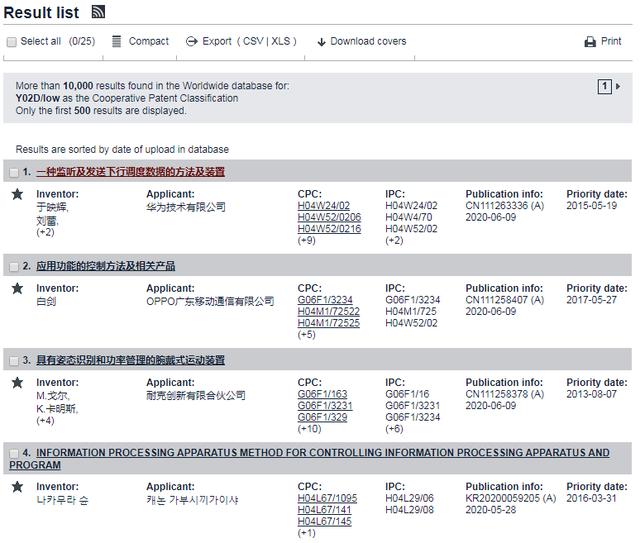Select XLS export format
Viewport: 640px width, 543px height.
pyautogui.click(x=282, y=41)
